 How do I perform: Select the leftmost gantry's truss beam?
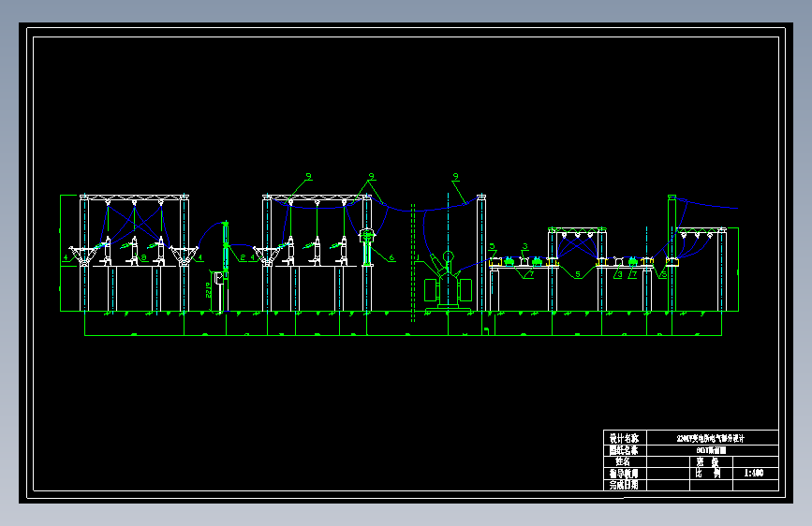[x=135, y=197]
